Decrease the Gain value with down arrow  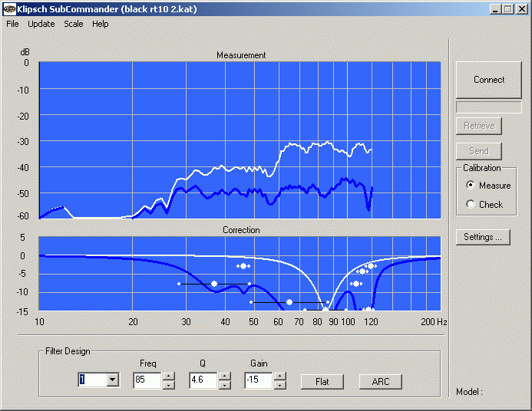click(x=279, y=385)
